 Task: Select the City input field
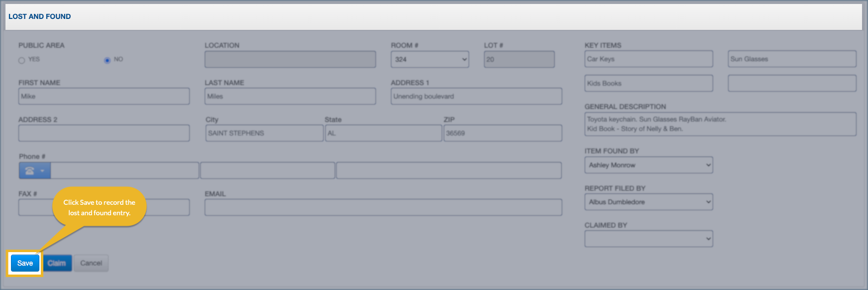264,133
